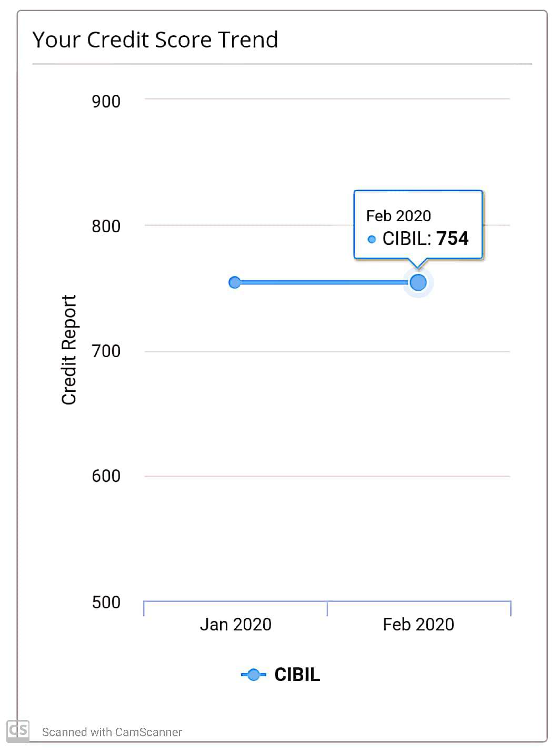Select the Feb 2020 axis label
The height and width of the screenshot is (750, 560).
[418, 624]
